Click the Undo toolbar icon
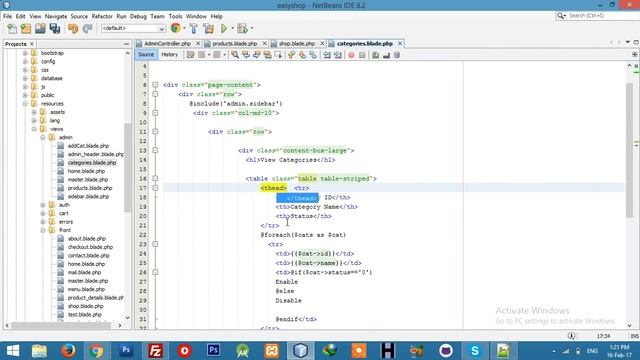640x360 pixels. [73, 28]
